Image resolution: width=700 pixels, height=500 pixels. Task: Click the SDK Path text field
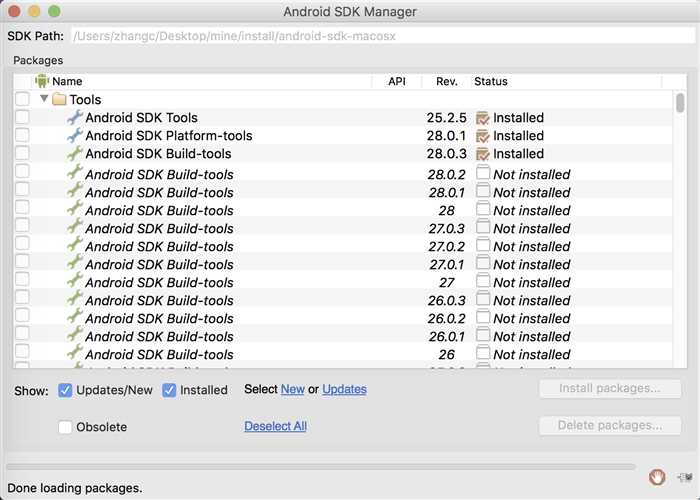coord(383,36)
